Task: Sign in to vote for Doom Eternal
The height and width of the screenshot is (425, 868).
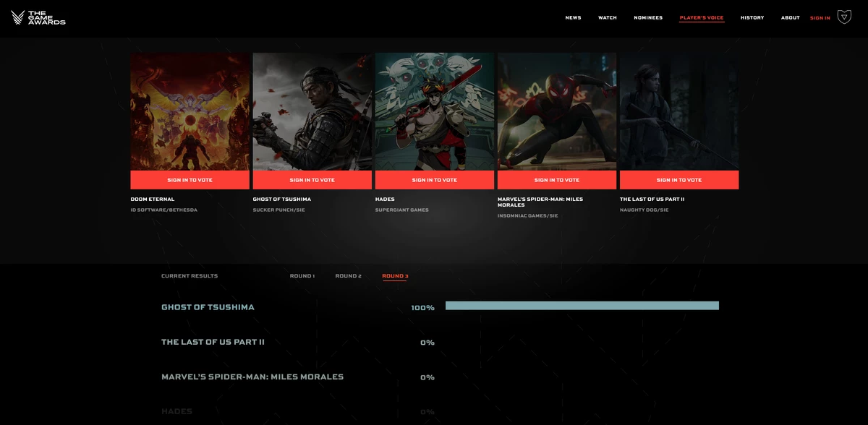Action: coord(190,180)
